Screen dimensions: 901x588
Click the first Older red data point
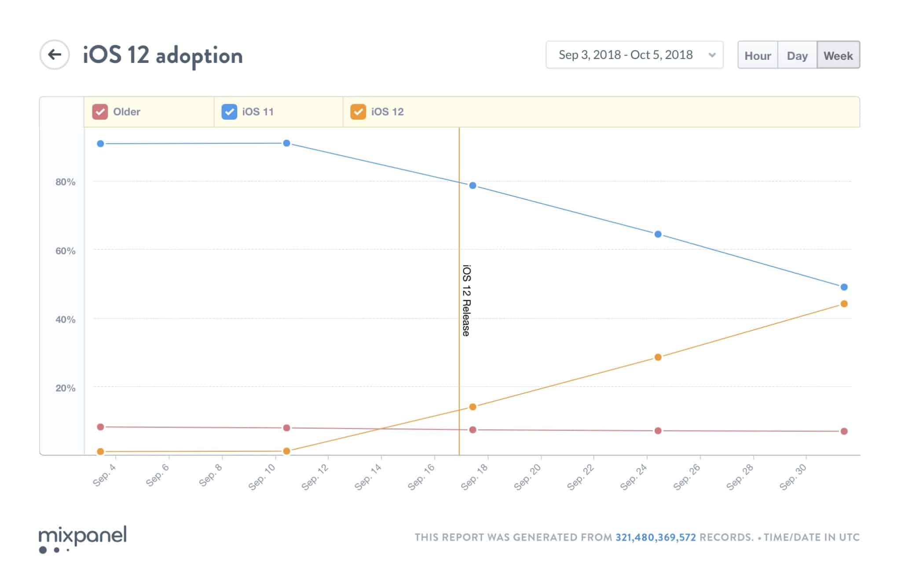[100, 427]
